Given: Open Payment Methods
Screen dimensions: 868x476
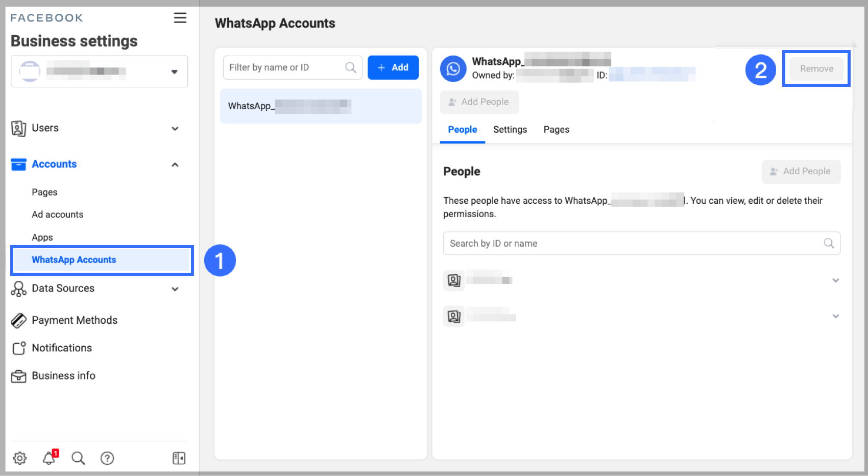Looking at the screenshot, I should point(75,320).
